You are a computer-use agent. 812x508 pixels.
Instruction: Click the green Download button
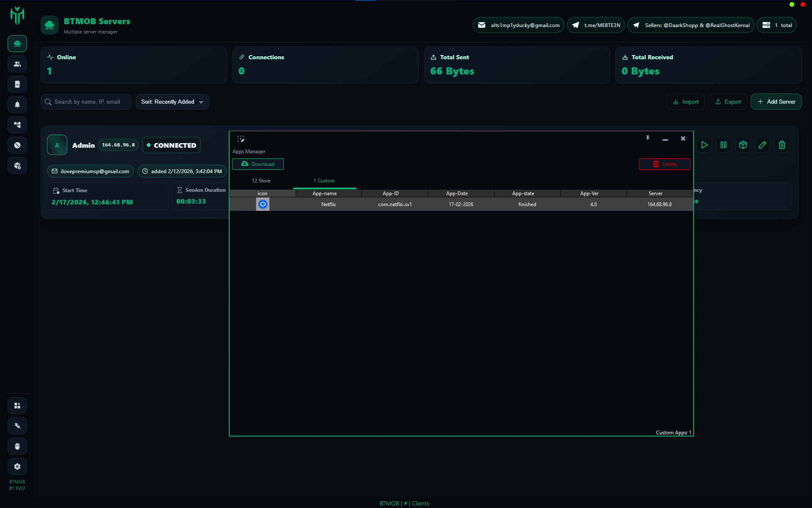[258, 164]
